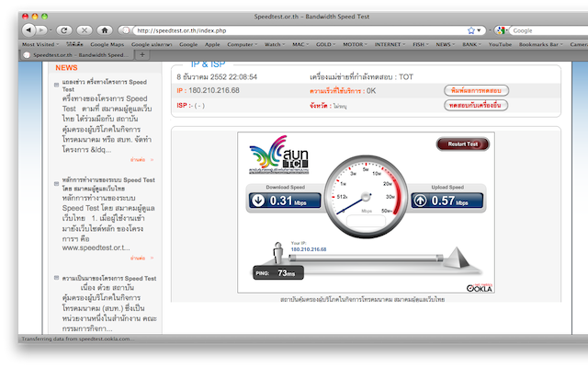Open the Most Visited bookmarks menu
The width and height of the screenshot is (588, 368).
(x=40, y=44)
